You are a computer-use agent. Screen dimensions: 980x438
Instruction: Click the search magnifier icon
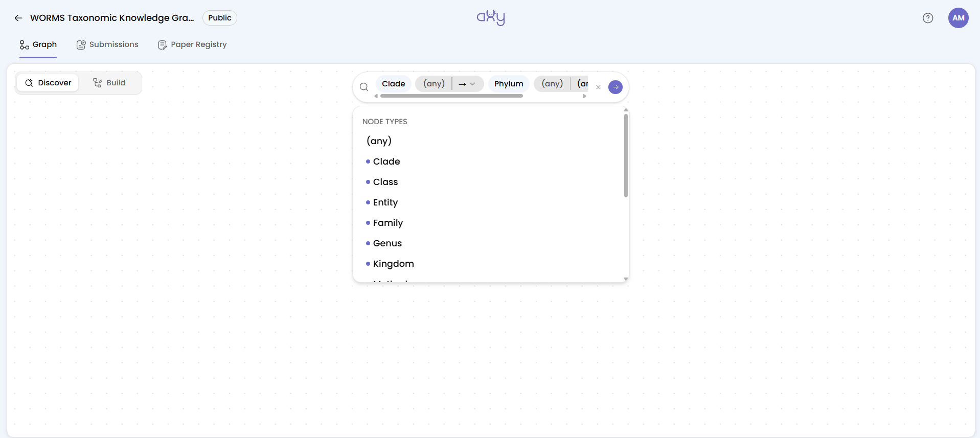(364, 87)
